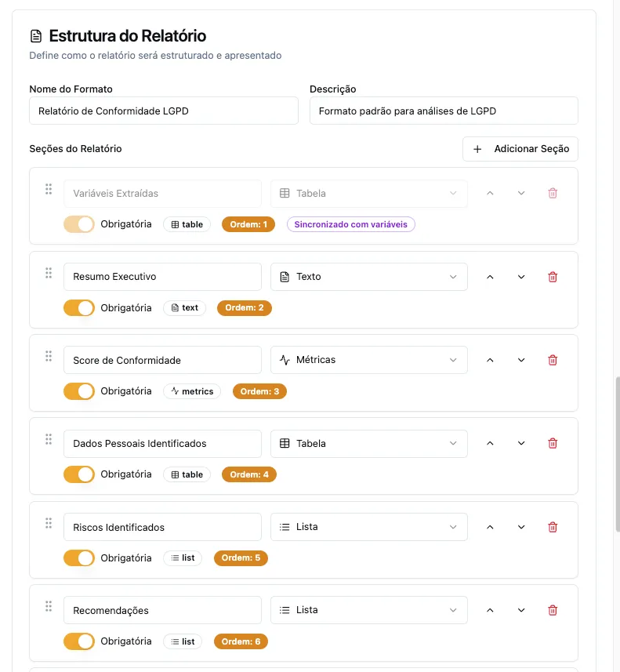Screen dimensions: 620x672
Task: Move Resumo Executivo down using the down chevron
Action: point(521,276)
